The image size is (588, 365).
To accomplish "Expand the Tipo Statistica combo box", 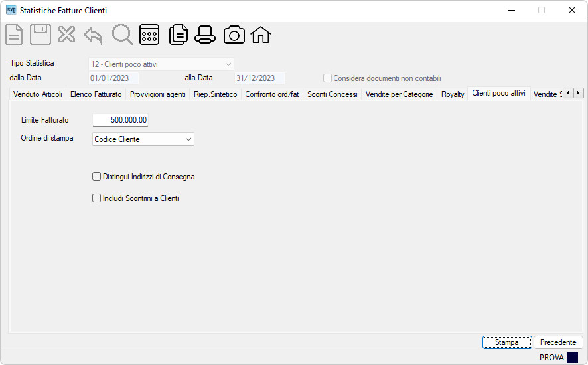I will pyautogui.click(x=161, y=64).
